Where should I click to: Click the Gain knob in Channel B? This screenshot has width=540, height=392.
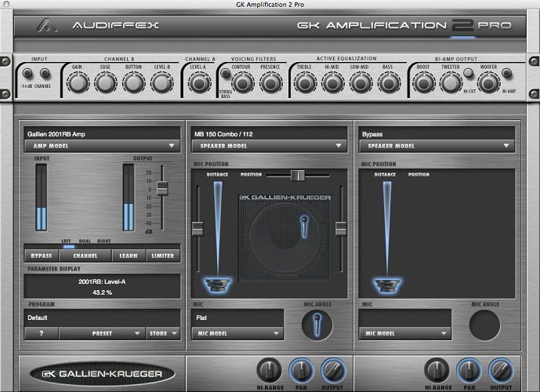[x=77, y=82]
